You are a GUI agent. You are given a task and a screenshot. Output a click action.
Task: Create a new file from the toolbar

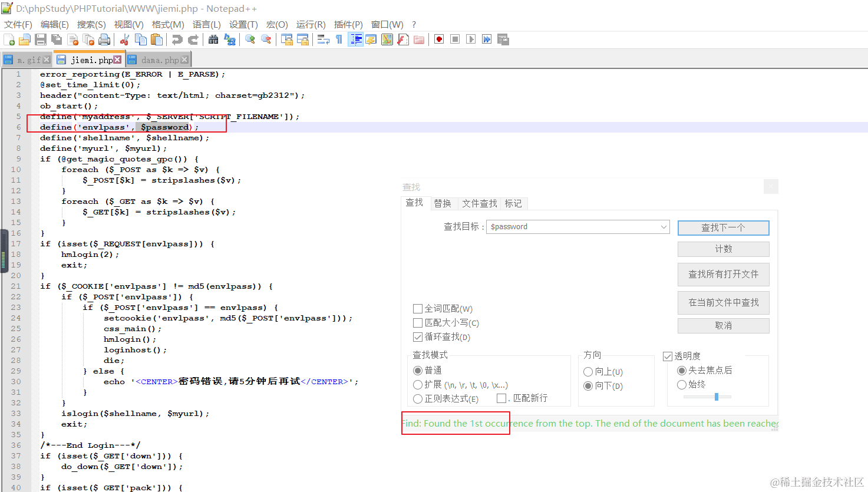point(9,39)
